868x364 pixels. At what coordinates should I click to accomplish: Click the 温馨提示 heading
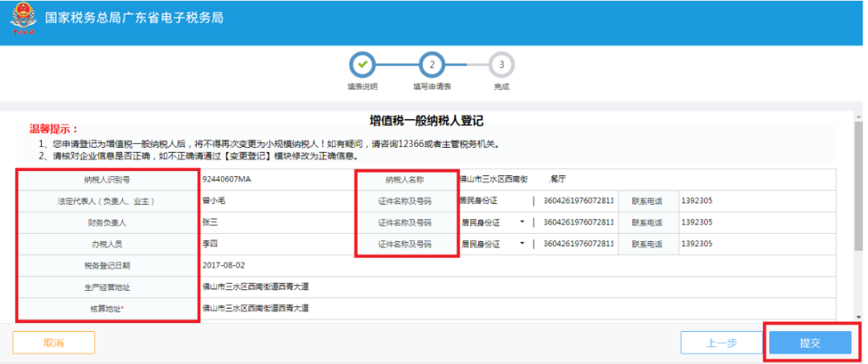pos(55,129)
